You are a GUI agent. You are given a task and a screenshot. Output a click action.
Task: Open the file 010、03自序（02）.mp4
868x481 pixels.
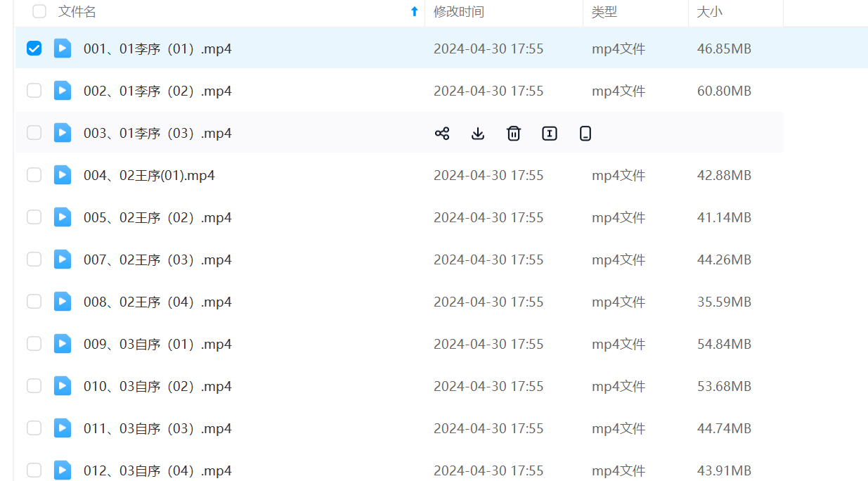point(157,387)
